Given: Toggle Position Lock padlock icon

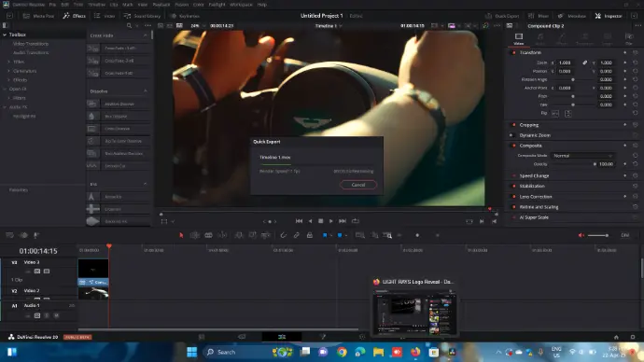Looking at the screenshot, I should pyautogui.click(x=310, y=235).
